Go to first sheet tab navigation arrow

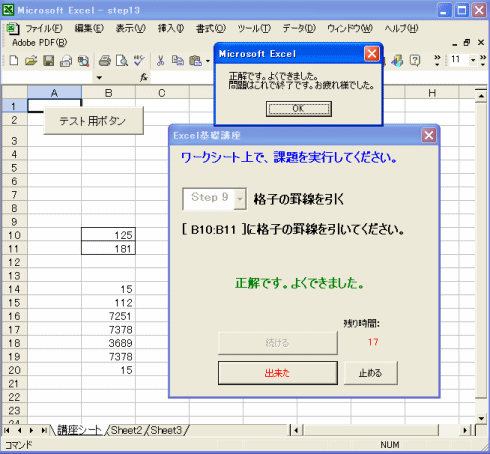point(7,430)
